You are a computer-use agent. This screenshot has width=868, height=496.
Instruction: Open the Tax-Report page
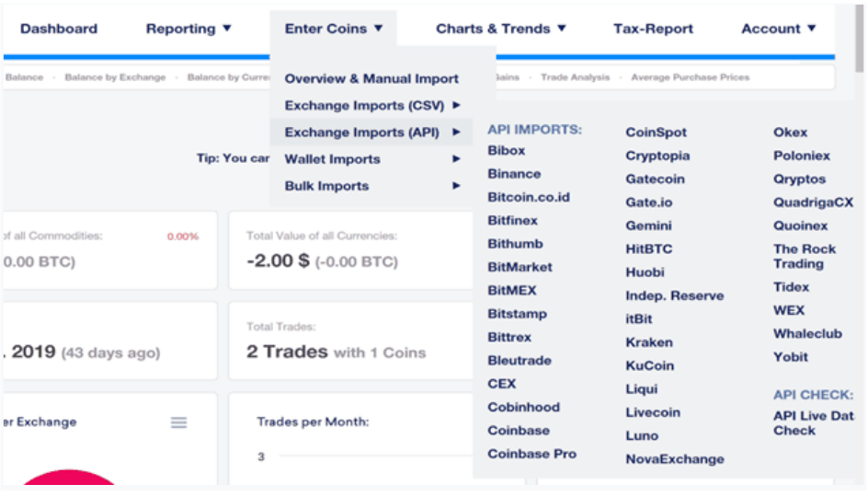click(x=653, y=29)
